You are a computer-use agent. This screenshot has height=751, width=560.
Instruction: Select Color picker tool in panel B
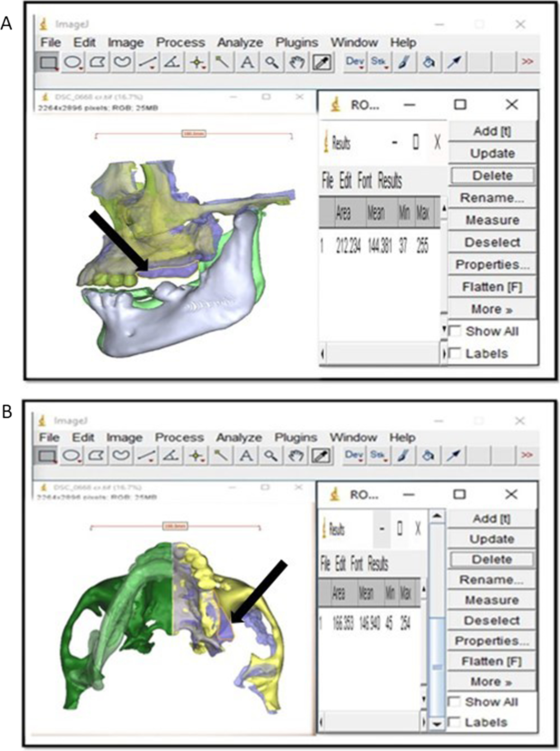pos(321,455)
